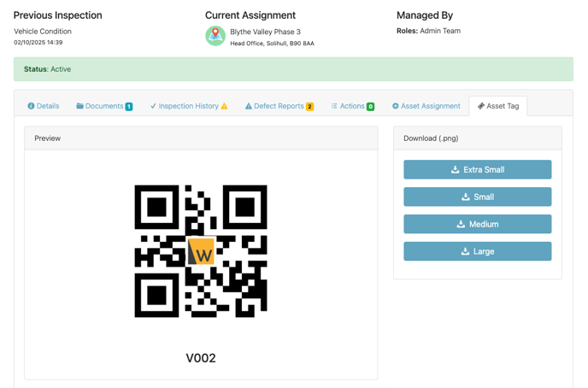Select the Asset Assignment tab
The width and height of the screenshot is (588, 388).
point(431,106)
